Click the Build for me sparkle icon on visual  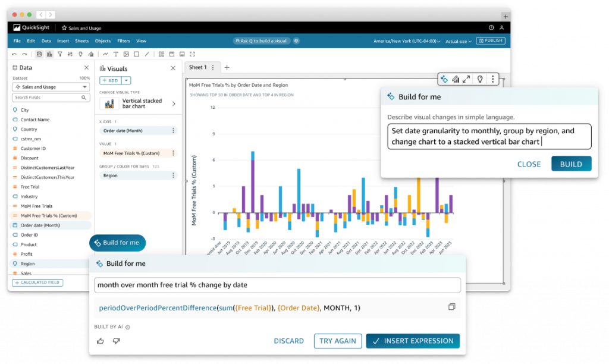click(444, 79)
